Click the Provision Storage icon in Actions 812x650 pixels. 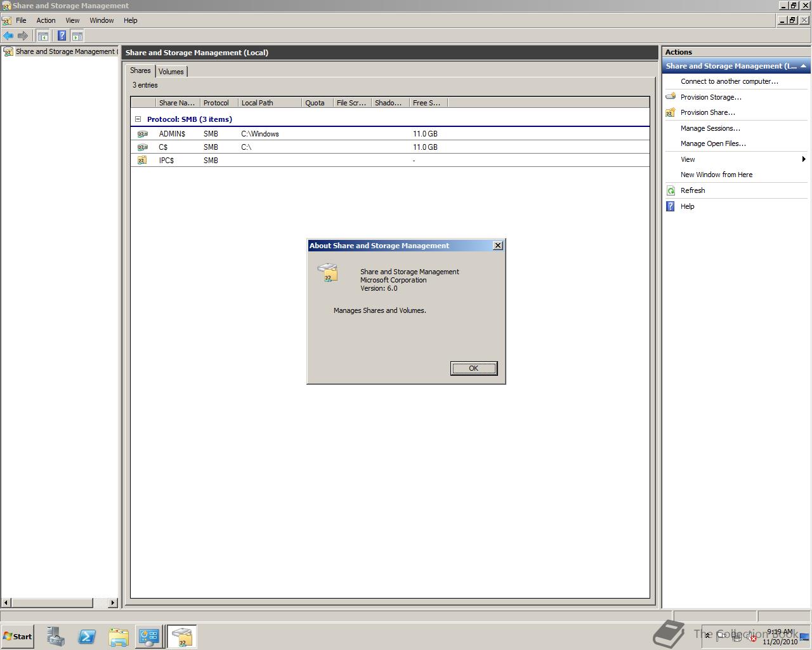671,97
